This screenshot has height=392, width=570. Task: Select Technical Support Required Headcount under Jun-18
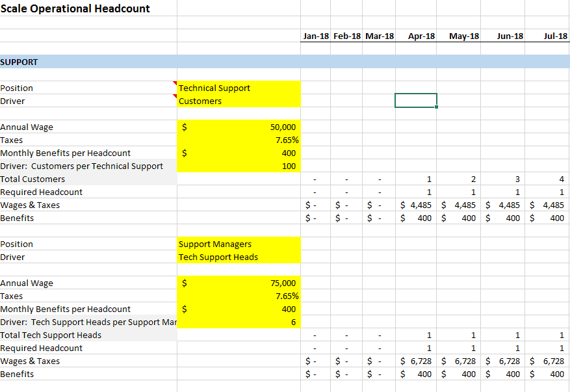click(x=503, y=192)
